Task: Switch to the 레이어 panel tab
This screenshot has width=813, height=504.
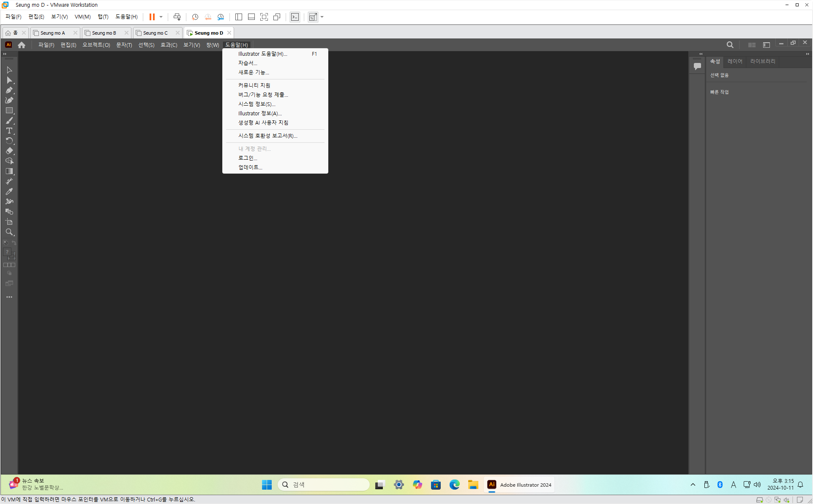Action: click(735, 61)
